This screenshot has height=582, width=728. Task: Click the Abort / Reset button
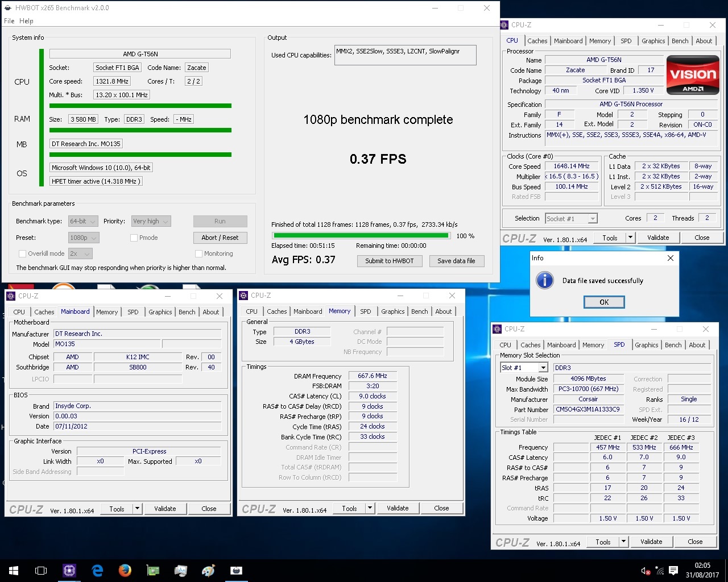pyautogui.click(x=220, y=238)
